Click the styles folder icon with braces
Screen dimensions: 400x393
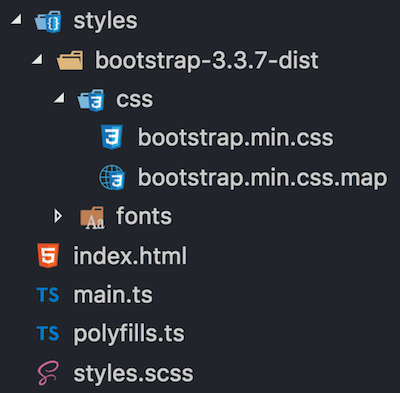click(48, 22)
